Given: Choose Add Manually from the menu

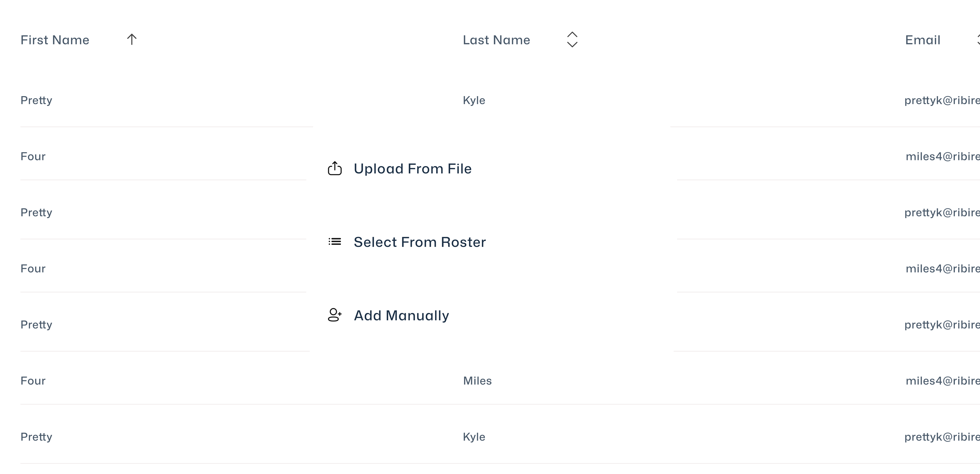Looking at the screenshot, I should 402,315.
